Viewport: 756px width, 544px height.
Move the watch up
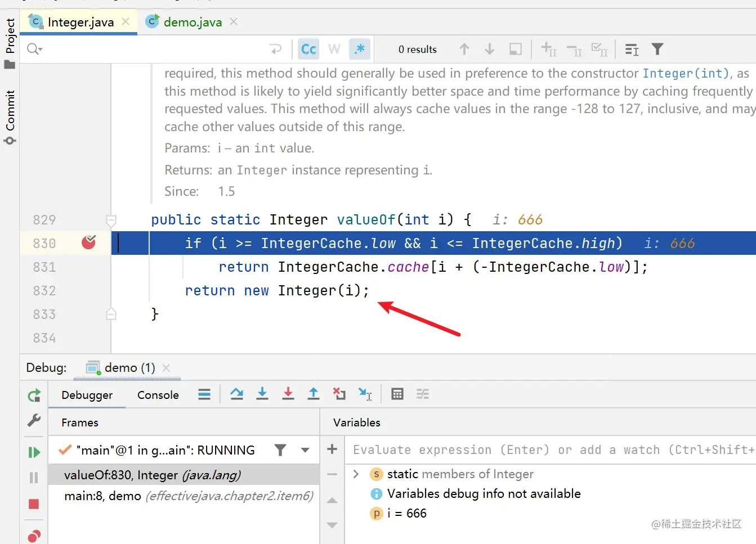click(332, 500)
